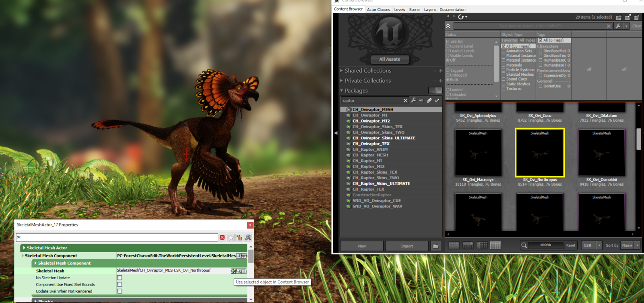This screenshot has height=303, width=644.
Task: Click the 100% thumbnail zoom slider
Action: pyautogui.click(x=546, y=245)
